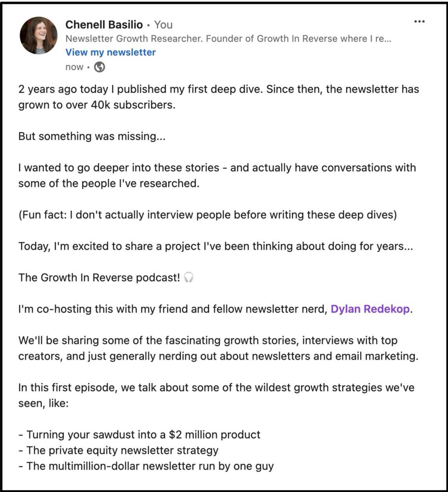Open the three-dot post options menu
This screenshot has height=492, width=448.
(419, 22)
